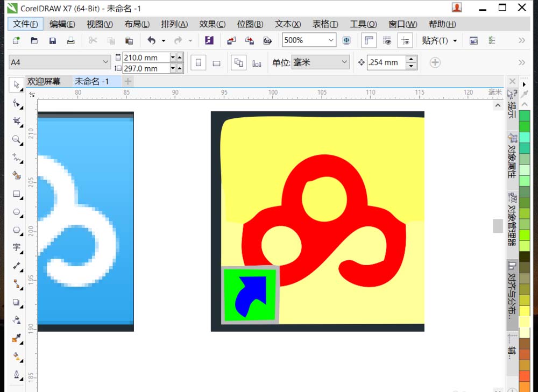Click the Open file folder icon
538x392 pixels.
point(34,40)
